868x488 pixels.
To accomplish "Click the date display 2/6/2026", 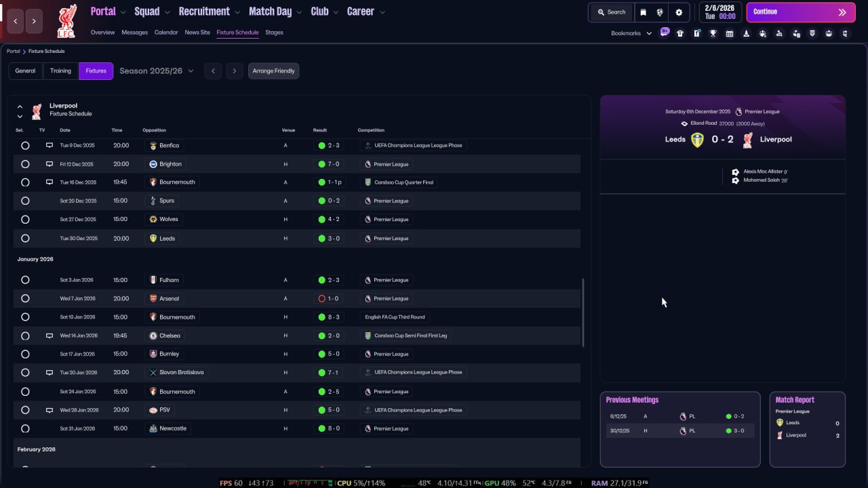I will pyautogui.click(x=721, y=12).
